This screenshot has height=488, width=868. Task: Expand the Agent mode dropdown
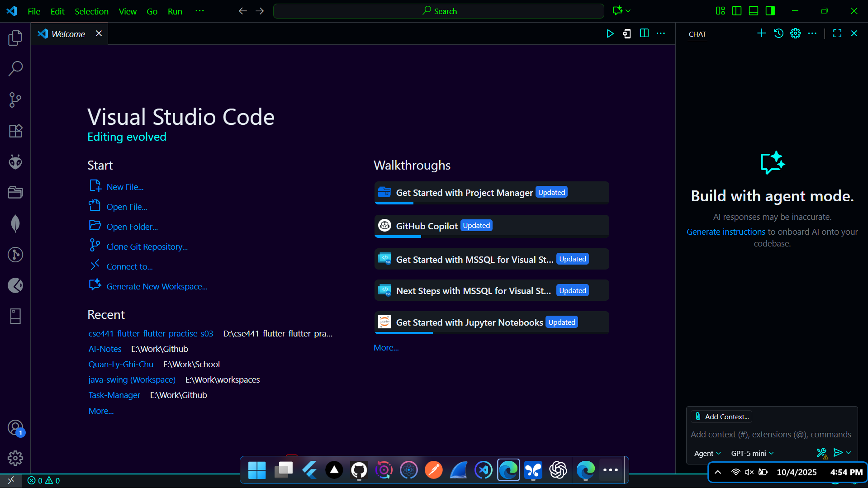click(x=707, y=453)
